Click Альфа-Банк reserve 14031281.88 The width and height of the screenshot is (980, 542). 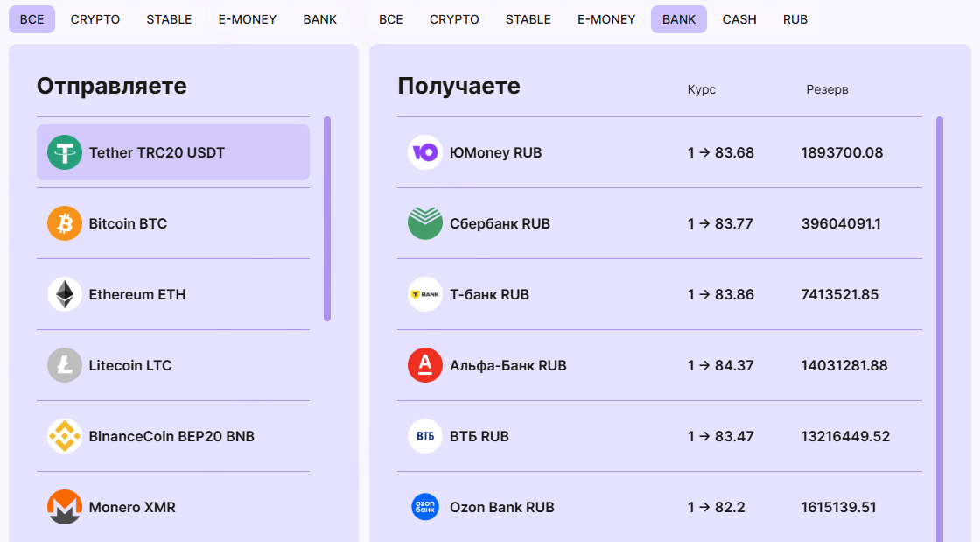pos(843,365)
